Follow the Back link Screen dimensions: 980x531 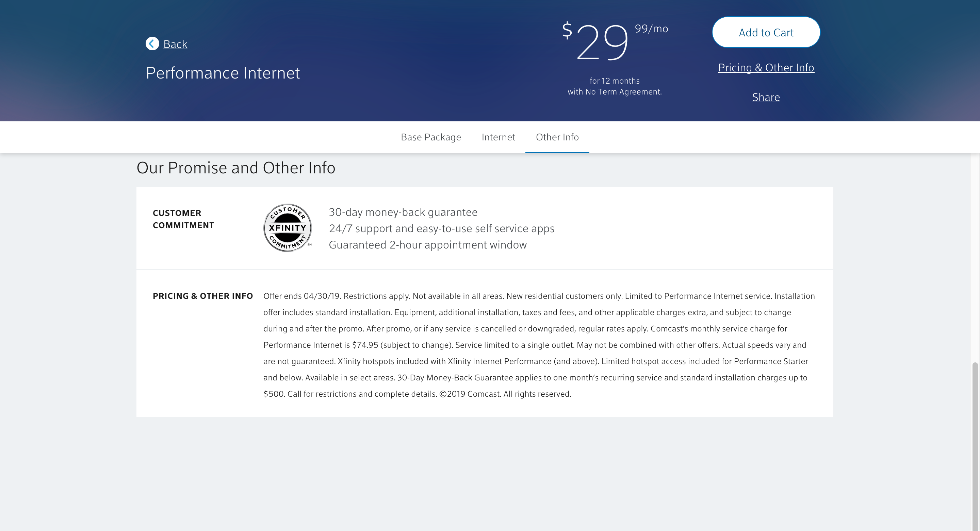[x=175, y=44]
